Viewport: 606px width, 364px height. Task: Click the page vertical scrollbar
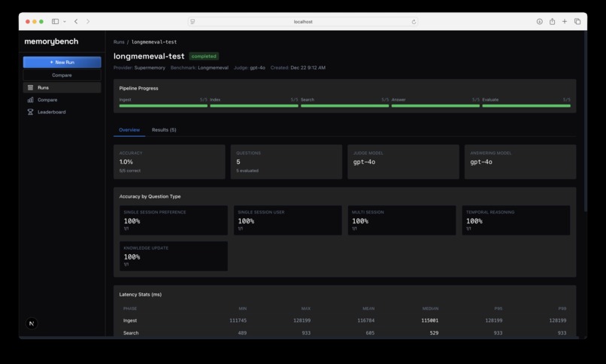pyautogui.click(x=586, y=122)
